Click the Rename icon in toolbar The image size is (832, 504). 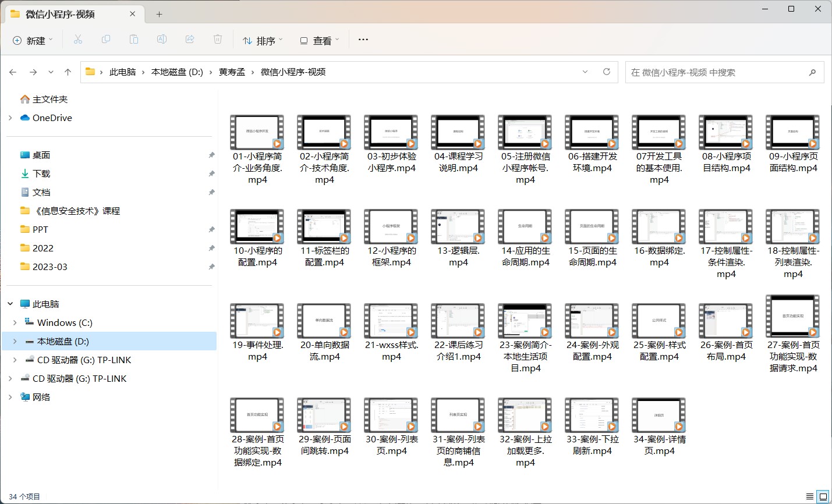[x=162, y=40]
